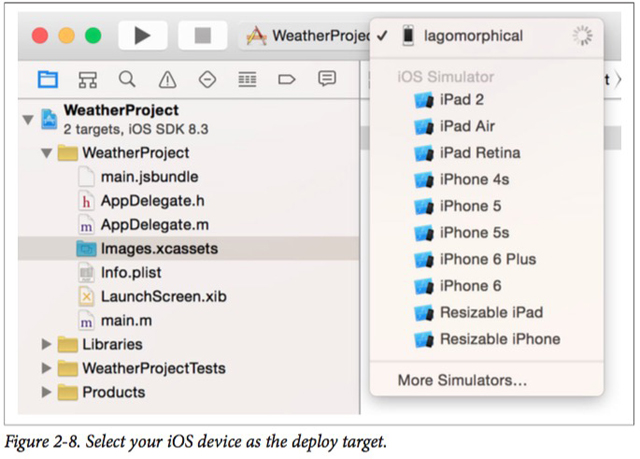640x459 pixels.
Task: Show the Debug navigator
Action: point(247,79)
